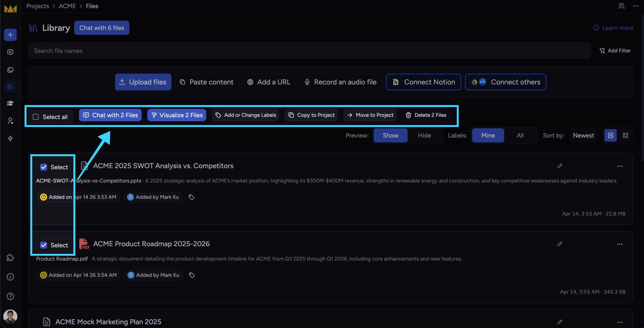Add label tag to SWOT Analysis file
This screenshot has height=328, width=644.
tap(191, 197)
